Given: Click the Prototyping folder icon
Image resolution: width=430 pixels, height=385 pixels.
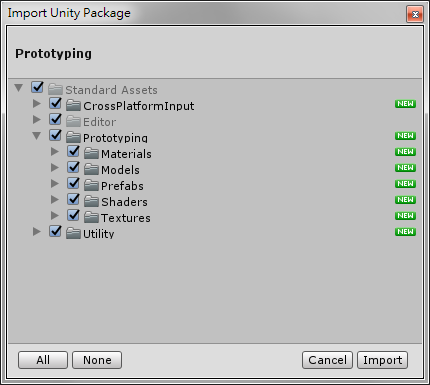Looking at the screenshot, I should point(73,137).
